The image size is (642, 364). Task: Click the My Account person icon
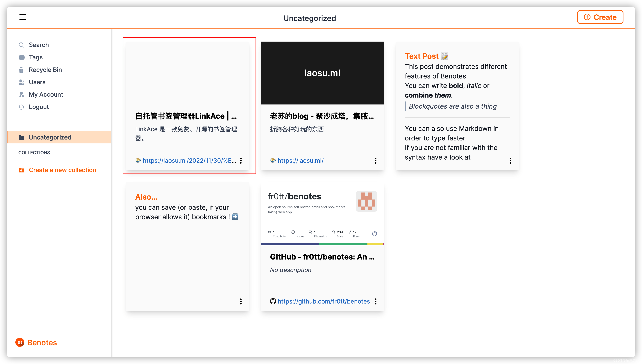click(21, 95)
